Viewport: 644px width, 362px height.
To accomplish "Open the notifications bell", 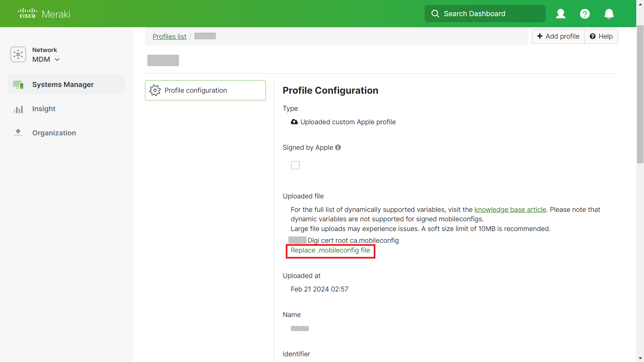I will [609, 14].
